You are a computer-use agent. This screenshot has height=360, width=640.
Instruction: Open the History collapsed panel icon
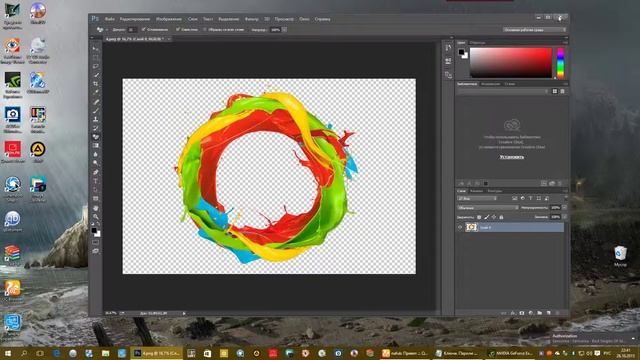pyautogui.click(x=448, y=48)
